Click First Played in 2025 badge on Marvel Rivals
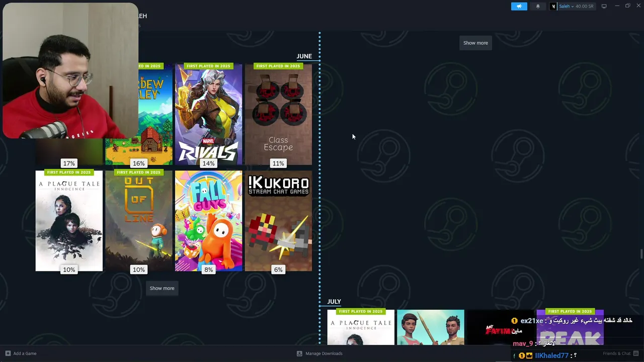 [208, 66]
